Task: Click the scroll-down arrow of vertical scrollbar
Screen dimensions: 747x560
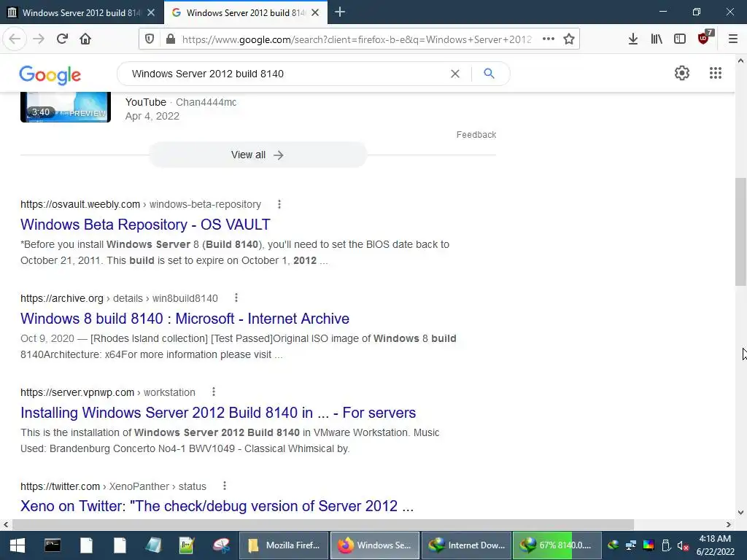Action: pos(740,513)
